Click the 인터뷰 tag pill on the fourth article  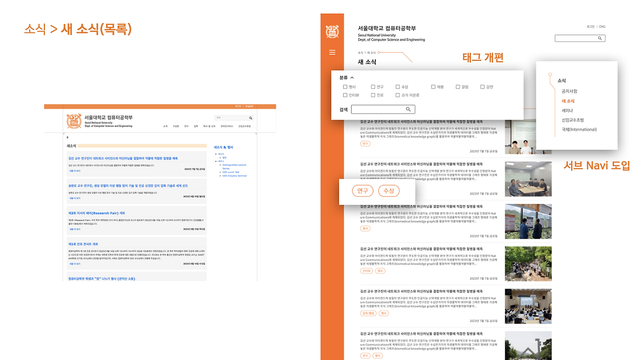pos(366,271)
